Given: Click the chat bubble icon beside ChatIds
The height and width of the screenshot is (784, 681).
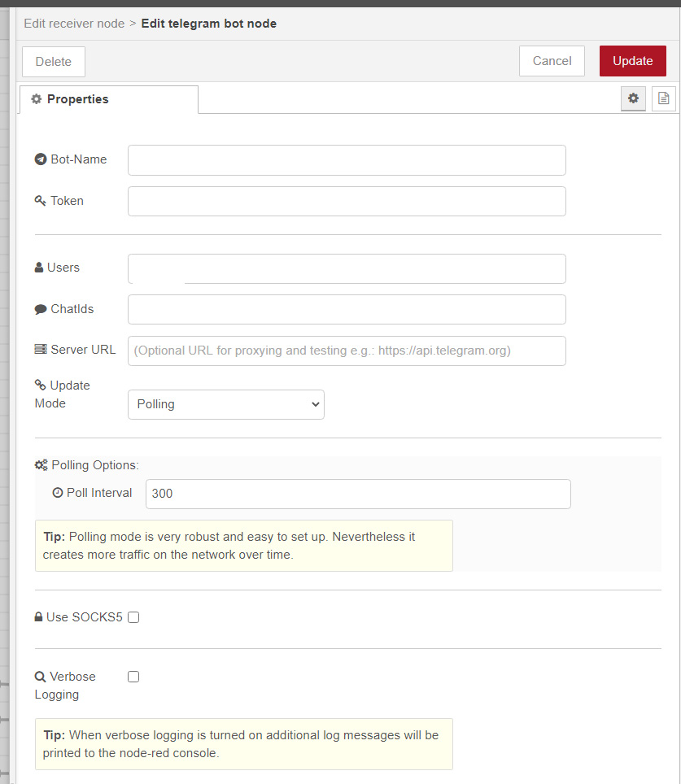Looking at the screenshot, I should point(39,308).
